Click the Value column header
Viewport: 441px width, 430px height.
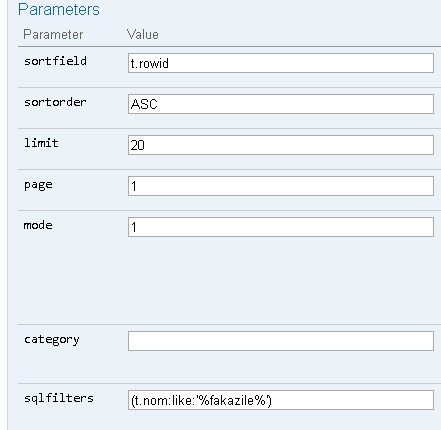pos(143,35)
